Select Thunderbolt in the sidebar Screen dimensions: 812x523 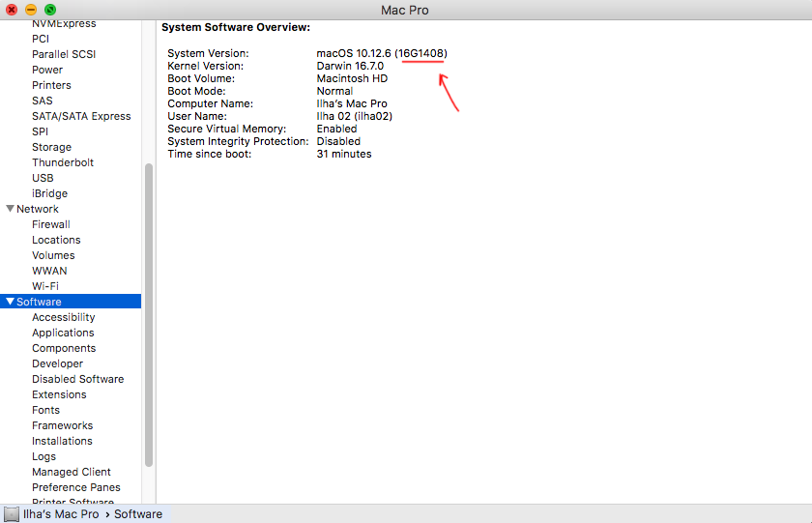tap(63, 162)
